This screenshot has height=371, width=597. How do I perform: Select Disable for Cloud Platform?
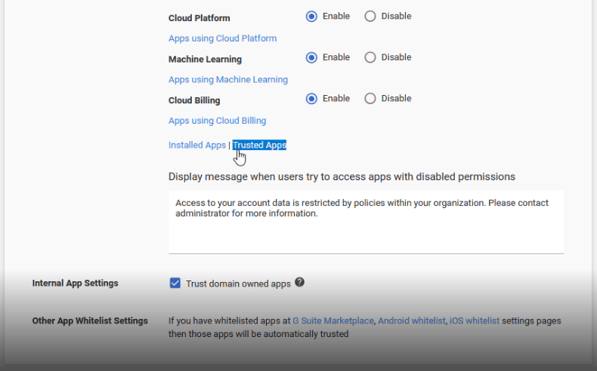tap(370, 16)
